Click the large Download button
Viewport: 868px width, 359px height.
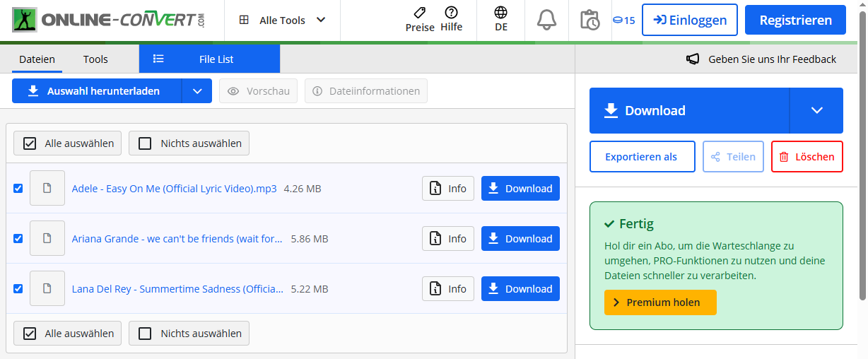click(x=689, y=110)
